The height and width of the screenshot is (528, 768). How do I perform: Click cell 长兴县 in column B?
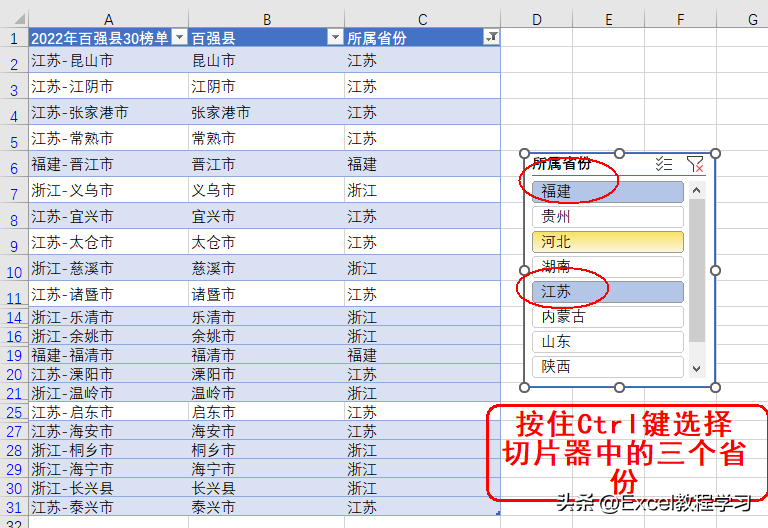click(x=266, y=488)
